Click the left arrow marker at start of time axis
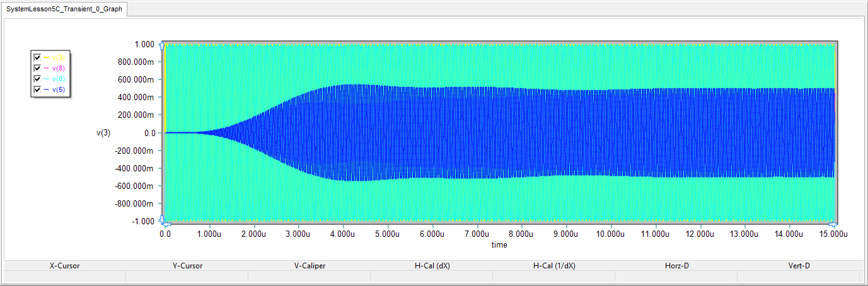The image size is (868, 286). (x=166, y=224)
